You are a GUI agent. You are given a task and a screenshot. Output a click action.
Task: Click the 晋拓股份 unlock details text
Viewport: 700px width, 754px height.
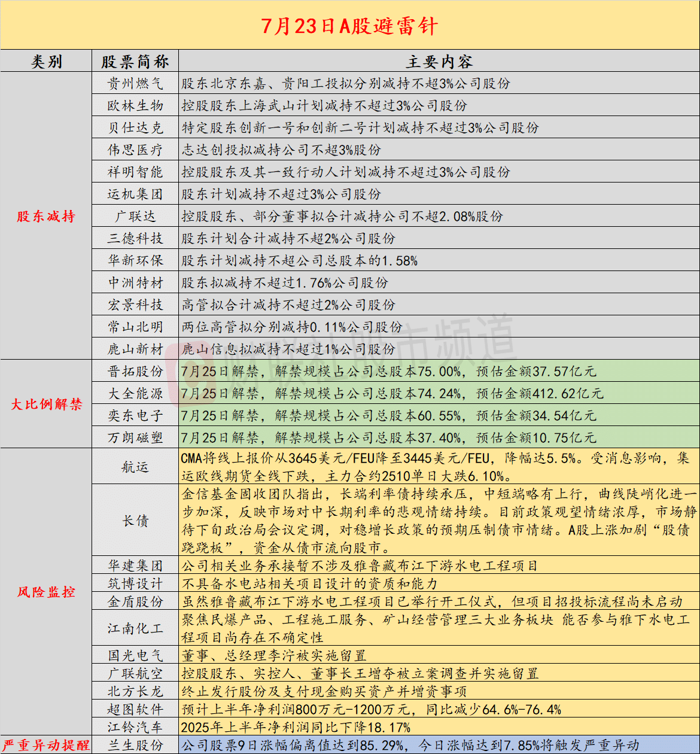tap(389, 371)
